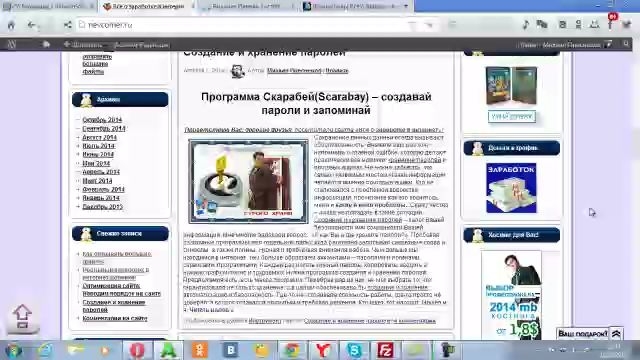Click the Scarabay article title
This screenshot has width=640, height=360.
click(316, 103)
